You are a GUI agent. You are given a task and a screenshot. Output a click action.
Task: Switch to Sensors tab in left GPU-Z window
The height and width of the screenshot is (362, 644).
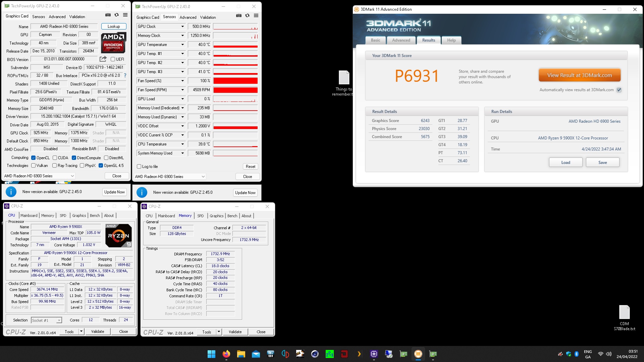39,16
